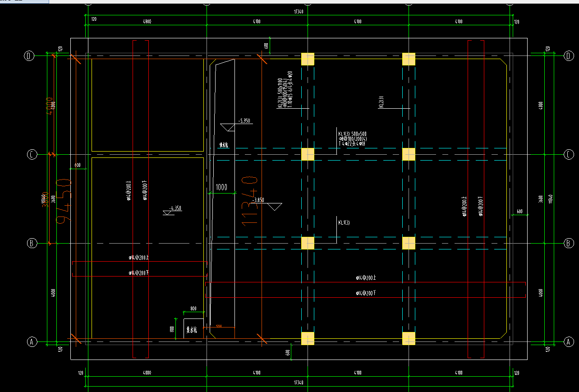
Task: Select axis bubble A on the right side
Action: pos(569,342)
